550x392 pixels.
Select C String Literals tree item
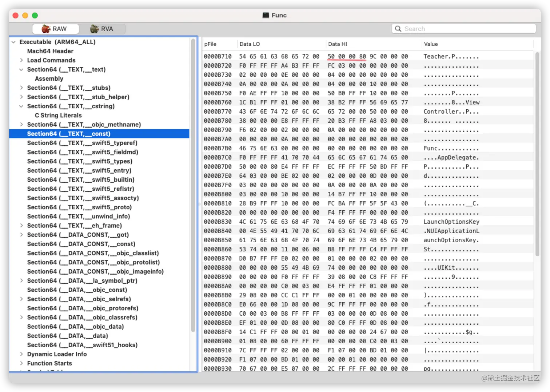[58, 115]
